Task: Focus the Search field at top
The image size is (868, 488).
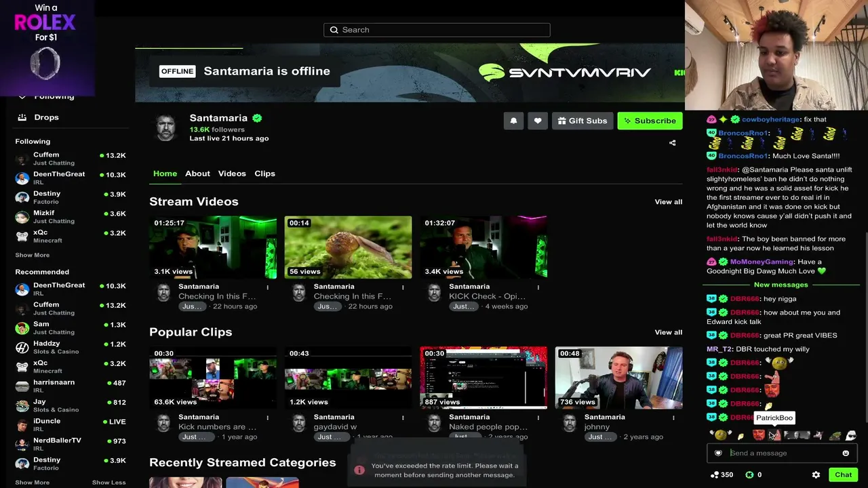Action: click(437, 30)
